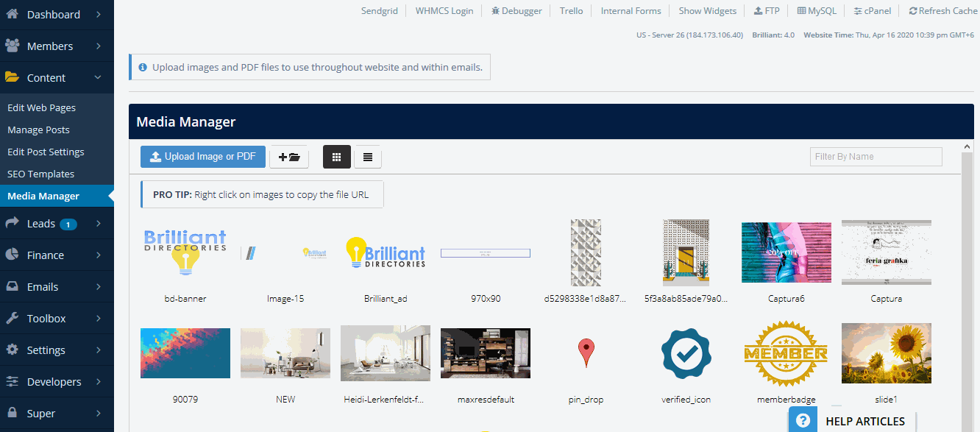Toggle Show Widgets in the top bar

point(707,10)
